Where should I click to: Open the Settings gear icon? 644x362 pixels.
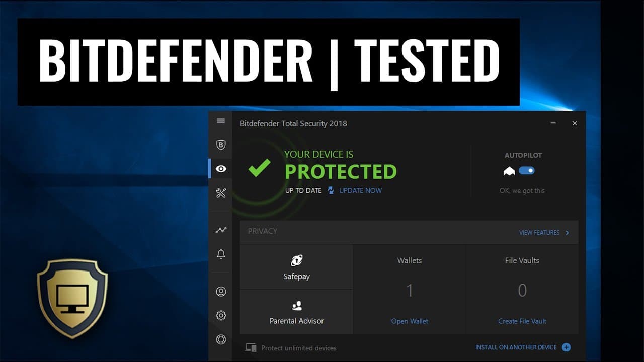click(221, 316)
